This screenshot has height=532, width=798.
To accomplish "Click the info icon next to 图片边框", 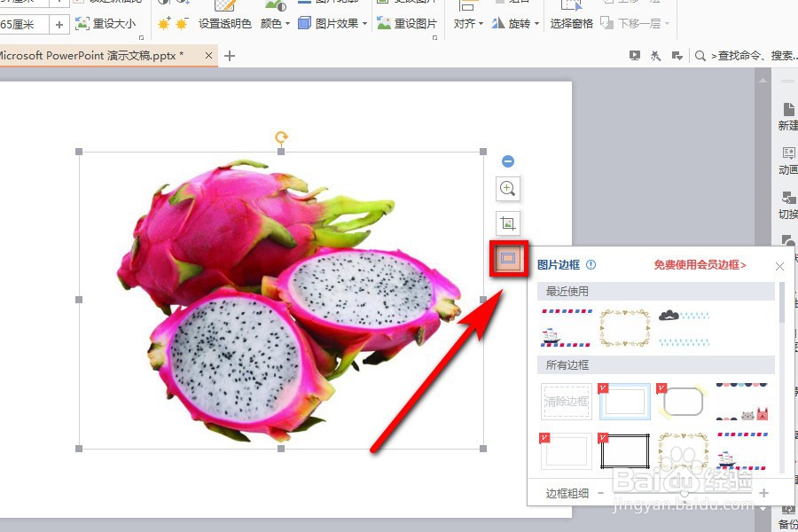I will (591, 265).
